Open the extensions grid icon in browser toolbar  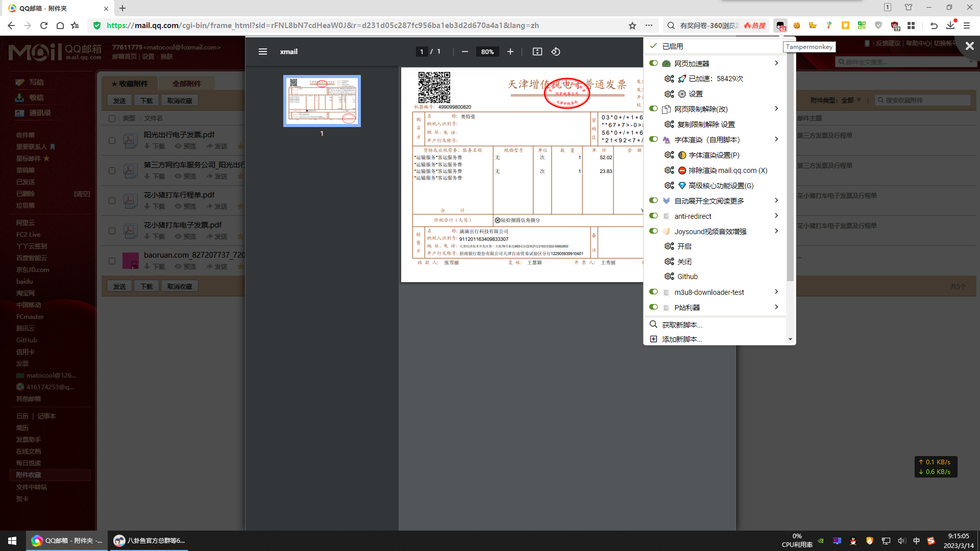click(911, 26)
